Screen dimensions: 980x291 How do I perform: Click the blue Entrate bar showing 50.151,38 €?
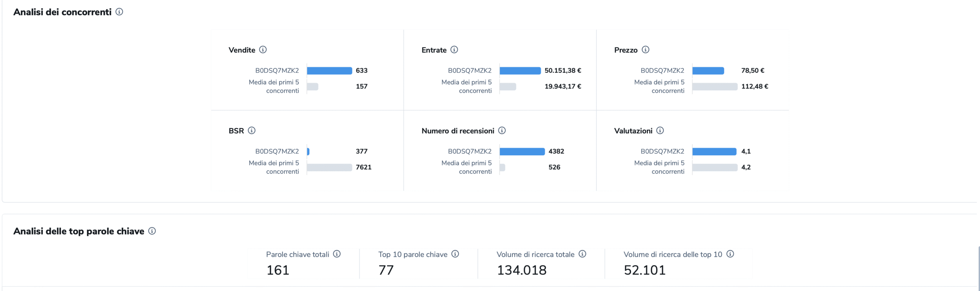pyautogui.click(x=520, y=71)
